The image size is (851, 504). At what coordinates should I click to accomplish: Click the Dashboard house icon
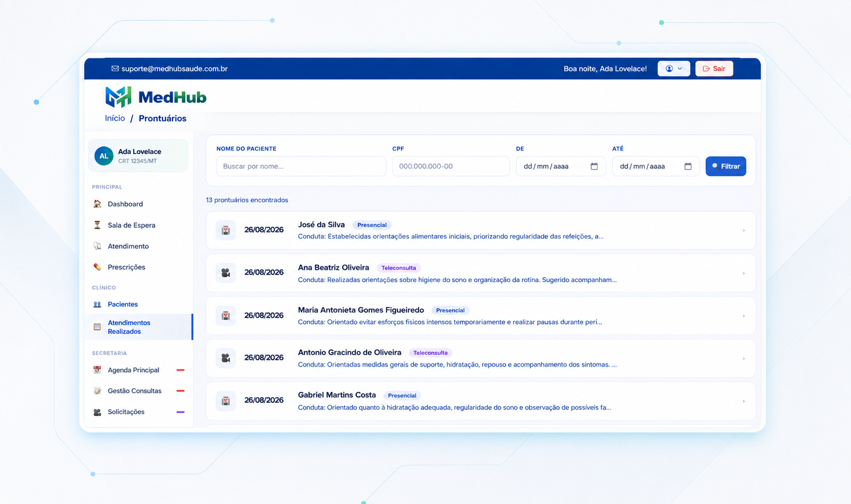pyautogui.click(x=97, y=204)
